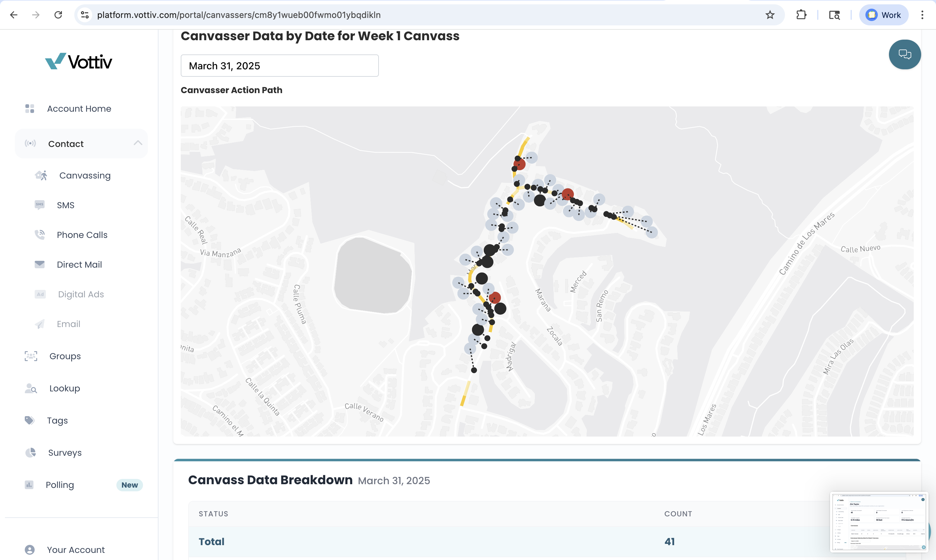This screenshot has height=560, width=936.
Task: Open the Work browser profile menu
Action: [884, 15]
